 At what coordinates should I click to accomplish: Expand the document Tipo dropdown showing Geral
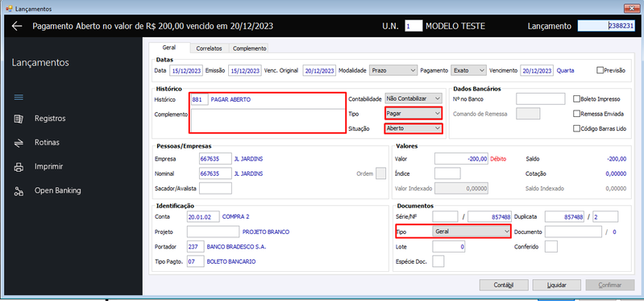(472, 232)
